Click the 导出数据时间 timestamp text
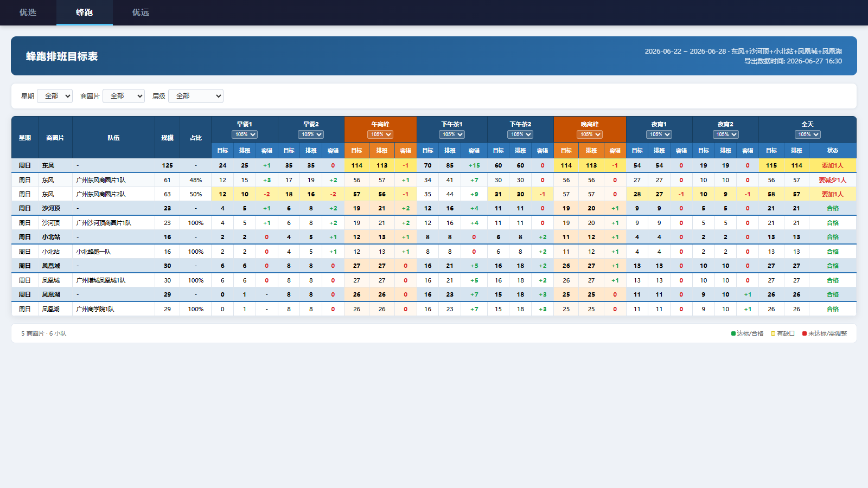 [793, 61]
